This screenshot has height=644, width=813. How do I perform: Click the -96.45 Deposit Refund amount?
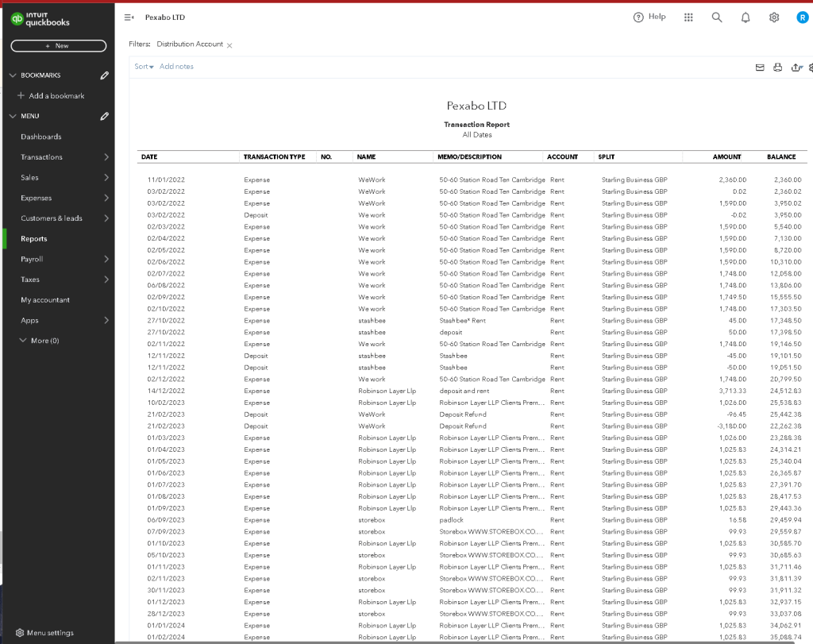(x=737, y=415)
